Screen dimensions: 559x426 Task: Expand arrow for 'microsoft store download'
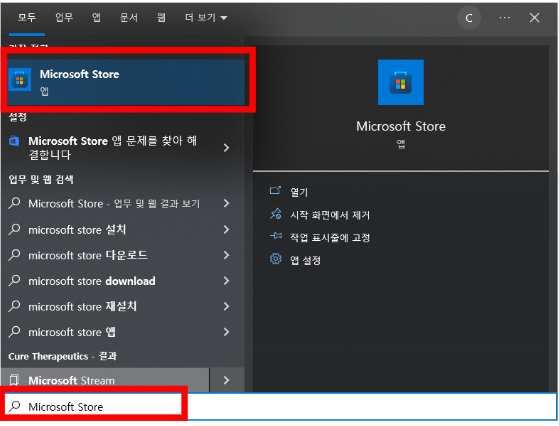tap(226, 281)
